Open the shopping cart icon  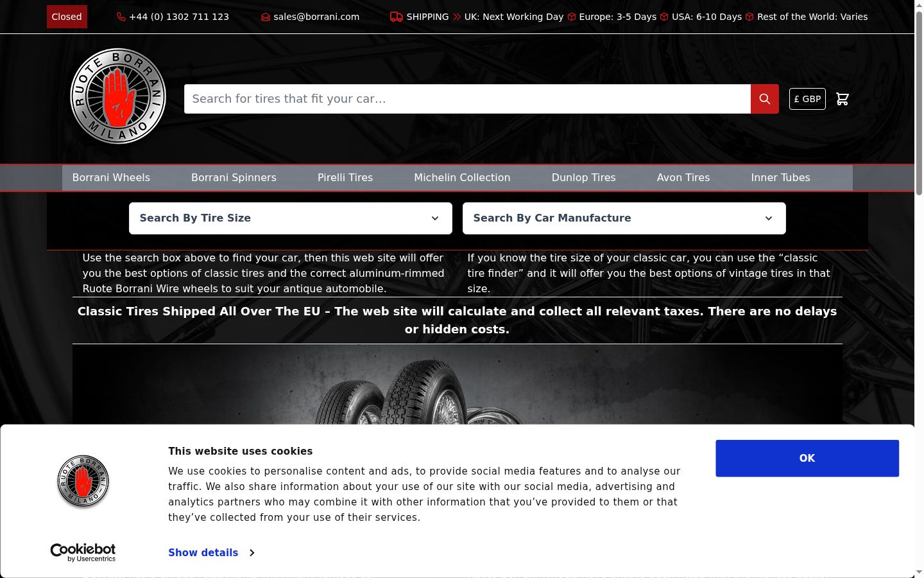[x=843, y=99]
